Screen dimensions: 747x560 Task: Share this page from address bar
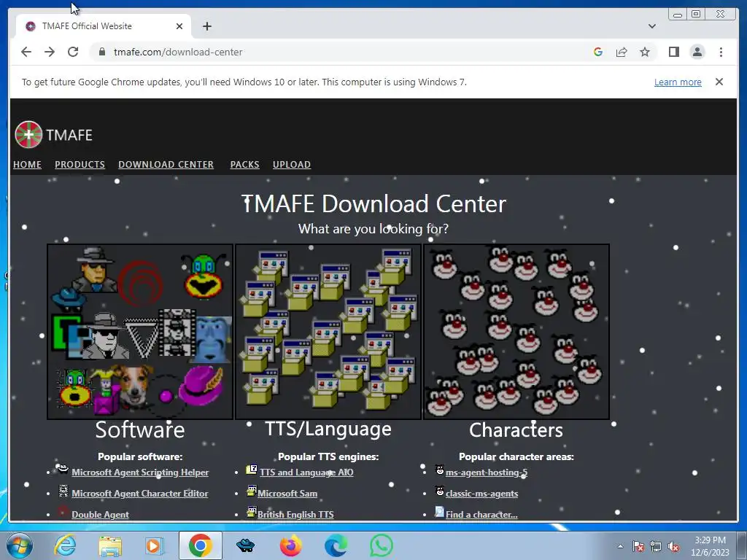622,52
